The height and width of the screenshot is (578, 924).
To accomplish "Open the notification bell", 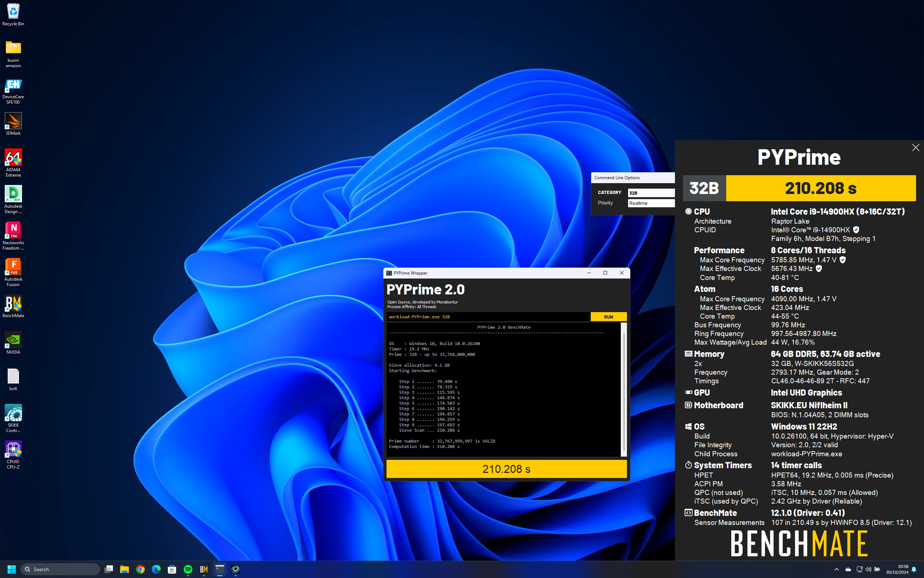I will tap(914, 569).
